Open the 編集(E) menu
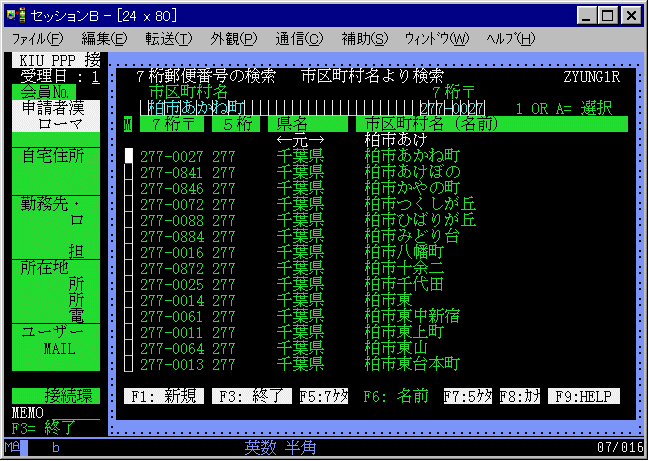This screenshot has height=461, width=649. tap(104, 39)
